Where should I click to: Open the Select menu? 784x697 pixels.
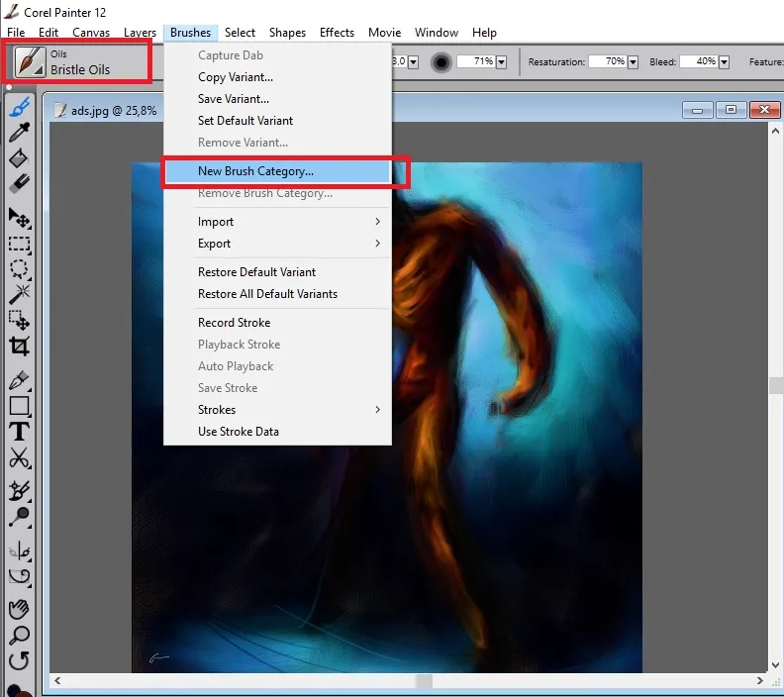click(x=240, y=33)
